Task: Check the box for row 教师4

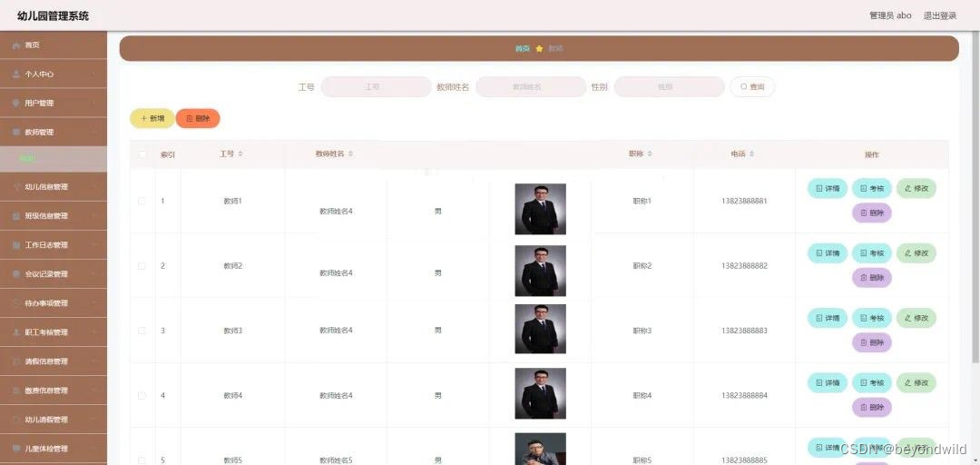Action: [142, 396]
